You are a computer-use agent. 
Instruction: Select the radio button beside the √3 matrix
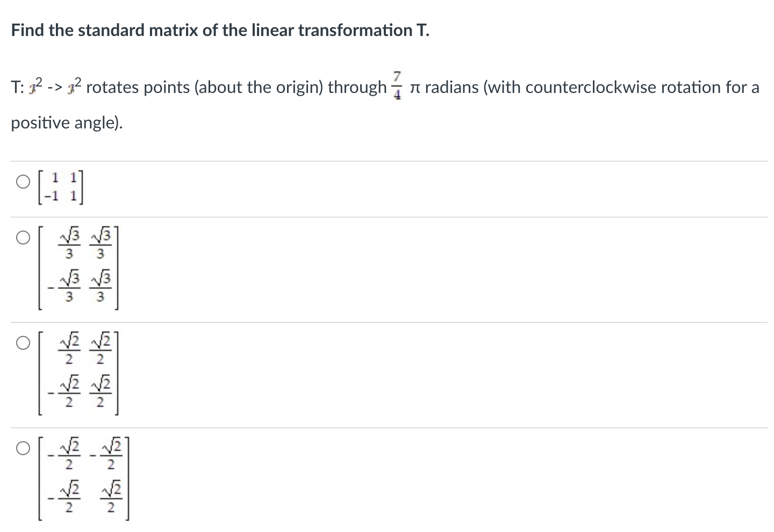(x=23, y=237)
